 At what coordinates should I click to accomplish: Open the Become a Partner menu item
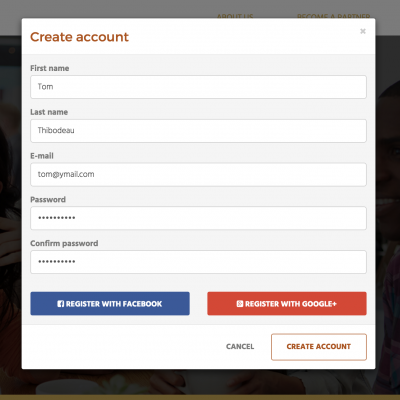pos(333,16)
